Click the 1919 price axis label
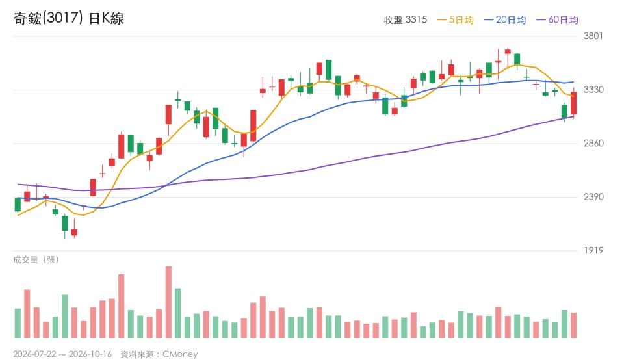624x364 pixels. pos(593,251)
